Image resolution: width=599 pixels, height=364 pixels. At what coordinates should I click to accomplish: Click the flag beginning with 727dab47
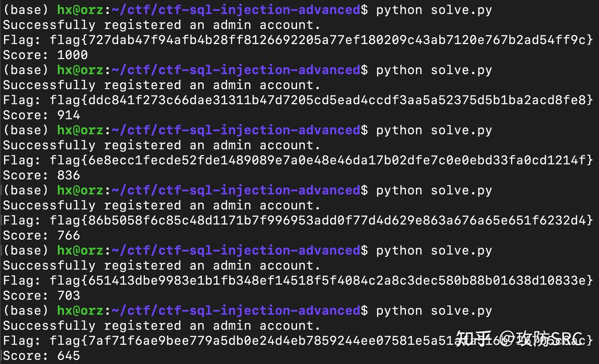(321, 40)
